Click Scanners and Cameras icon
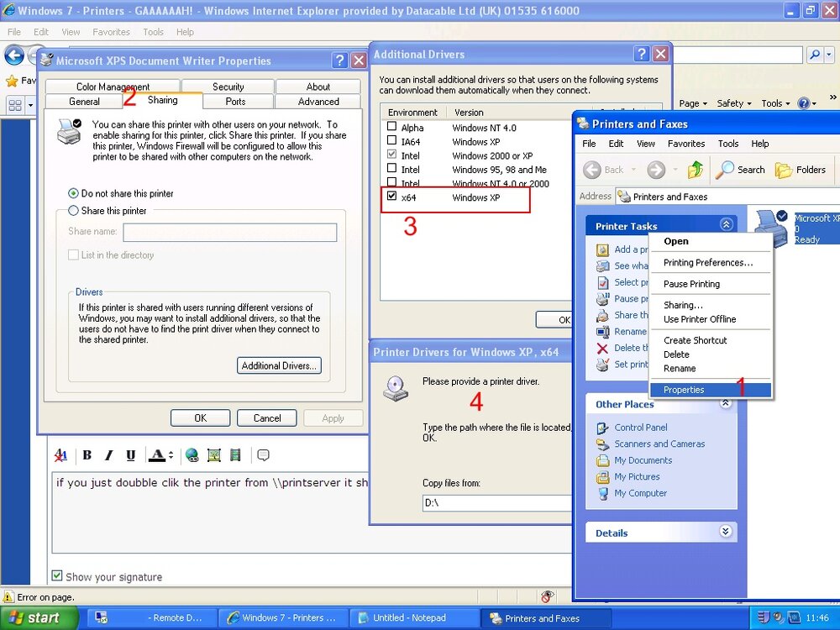 (602, 444)
